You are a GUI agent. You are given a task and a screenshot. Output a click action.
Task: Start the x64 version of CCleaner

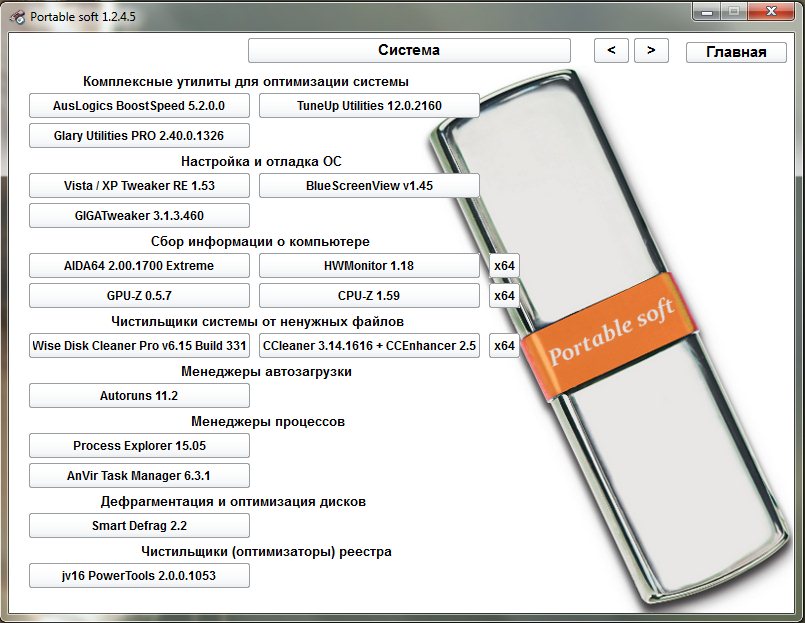tap(504, 346)
